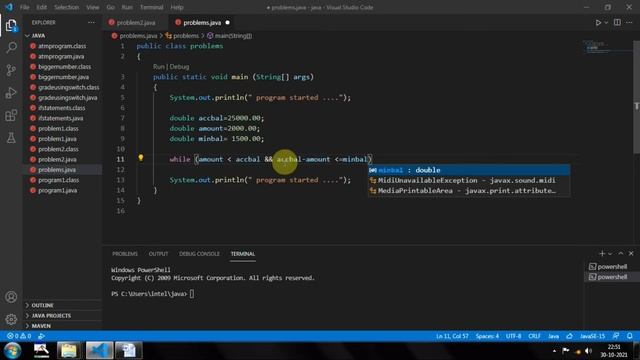The width and height of the screenshot is (640, 360).
Task: Open the Run and Debug view
Action: [x=11, y=93]
